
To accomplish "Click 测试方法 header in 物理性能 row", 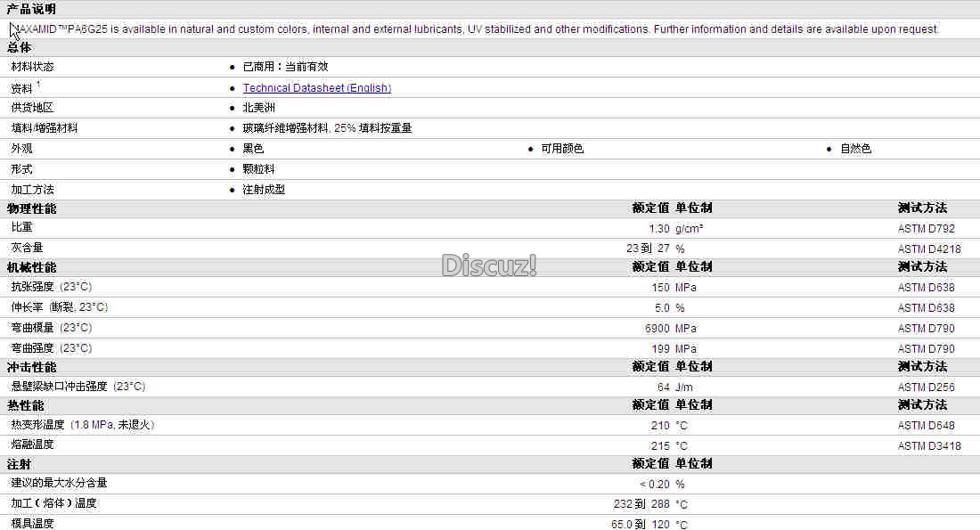I will (922, 208).
